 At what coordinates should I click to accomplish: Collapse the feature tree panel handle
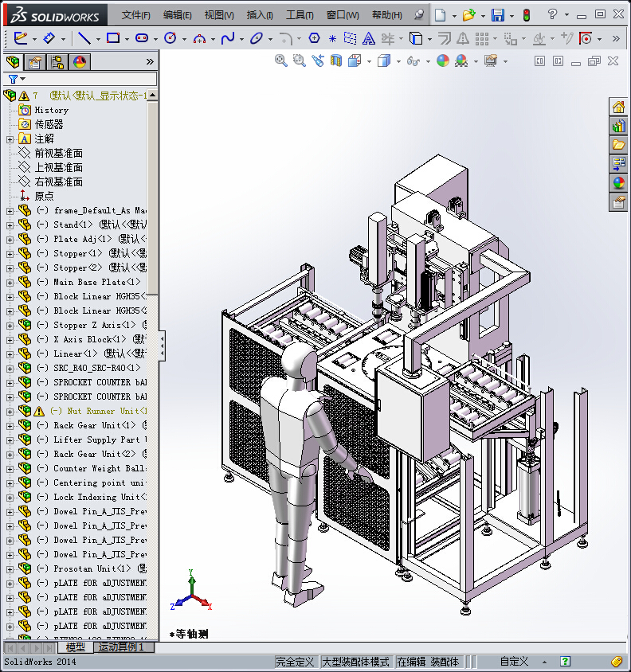point(163,346)
